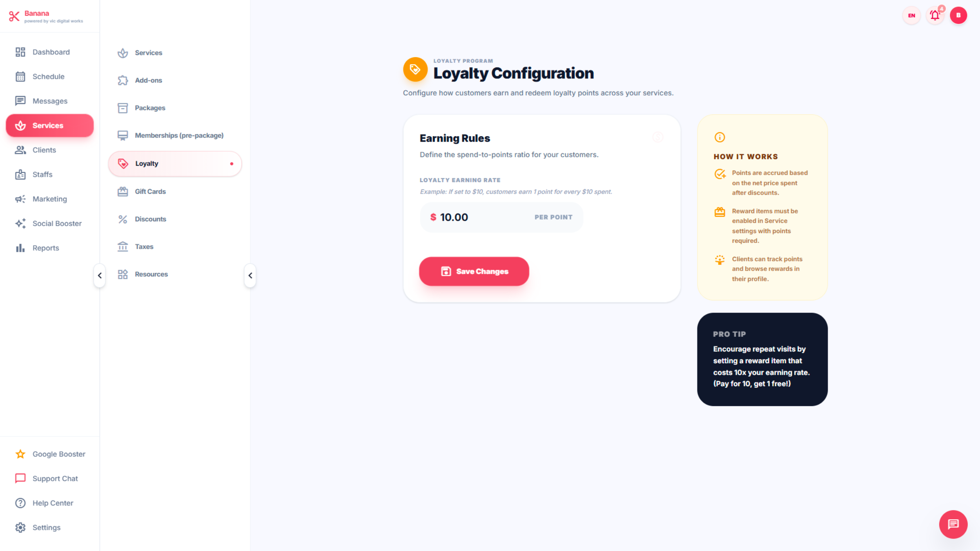
Task: Select Memberships (pre-package) menu item
Action: coord(179,136)
